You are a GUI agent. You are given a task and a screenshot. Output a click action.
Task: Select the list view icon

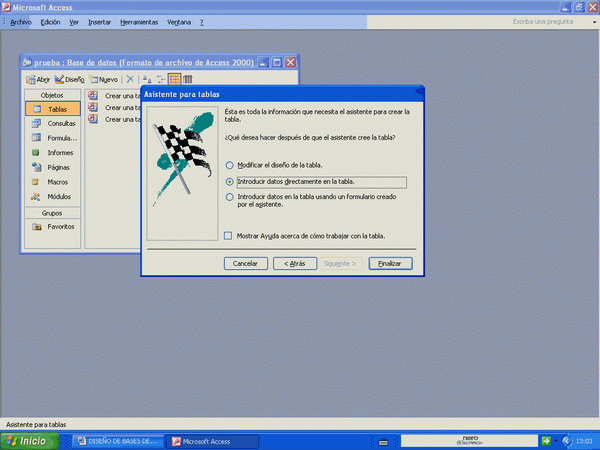(x=174, y=79)
